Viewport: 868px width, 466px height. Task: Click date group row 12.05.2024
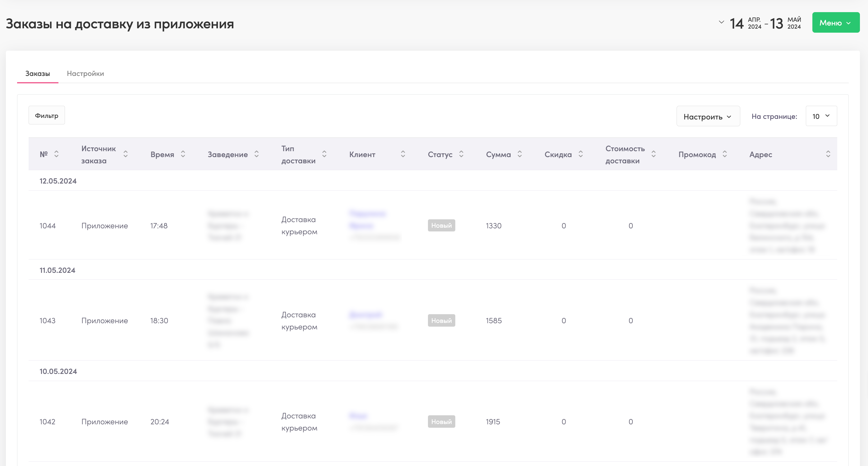coord(433,181)
